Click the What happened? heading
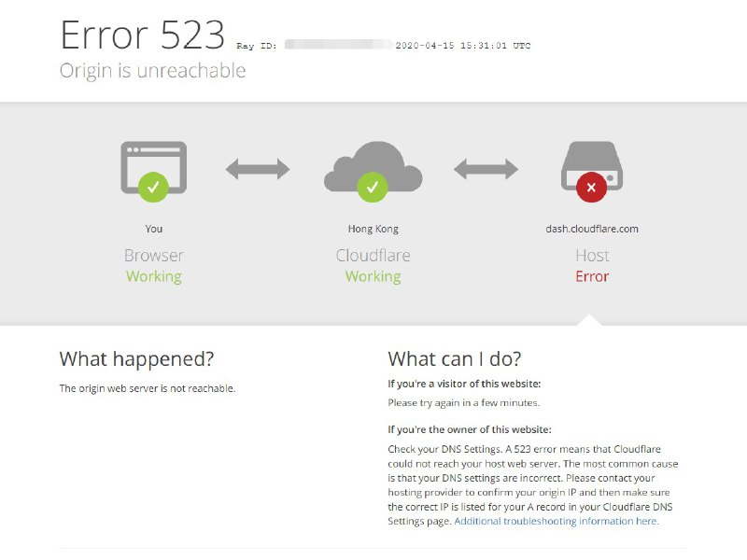 coord(136,359)
